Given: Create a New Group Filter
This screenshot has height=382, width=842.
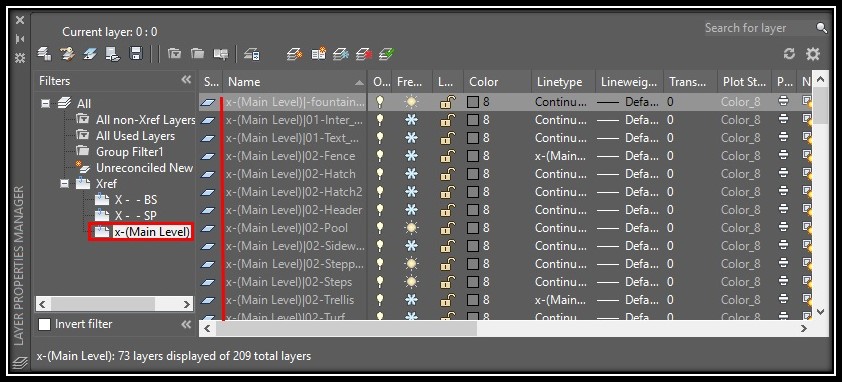Looking at the screenshot, I should click(x=198, y=53).
